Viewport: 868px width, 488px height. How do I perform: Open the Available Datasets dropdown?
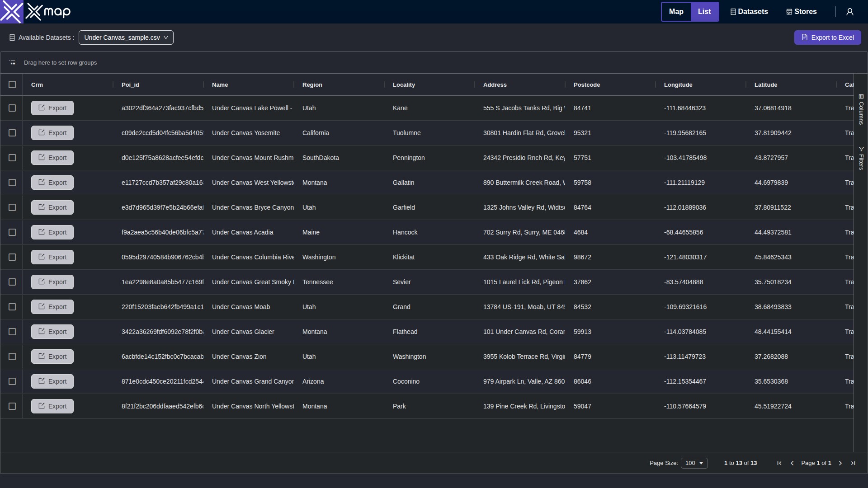coord(126,38)
